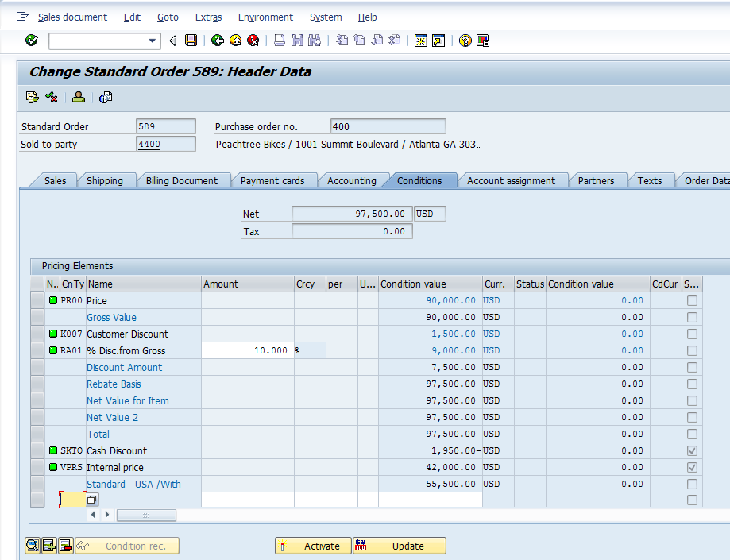Switch to the Account assignment tab
730x560 pixels.
[511, 180]
